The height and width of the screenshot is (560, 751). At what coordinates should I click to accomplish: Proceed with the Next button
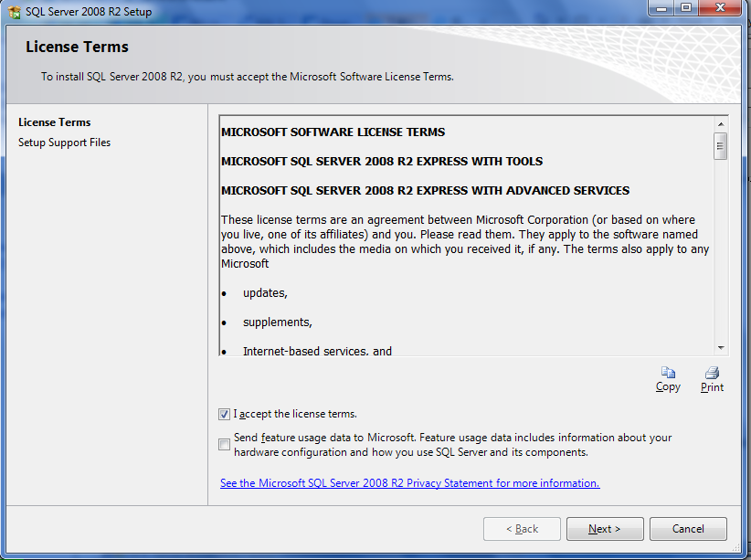605,529
